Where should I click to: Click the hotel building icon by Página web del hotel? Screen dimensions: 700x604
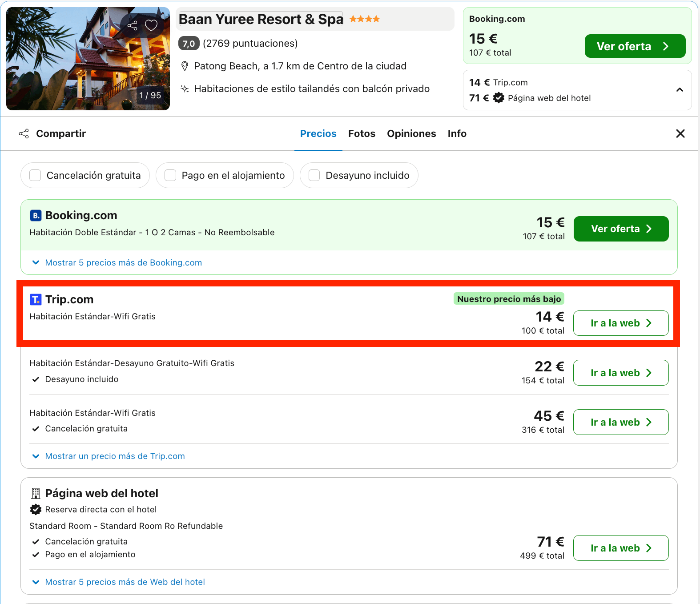[36, 493]
